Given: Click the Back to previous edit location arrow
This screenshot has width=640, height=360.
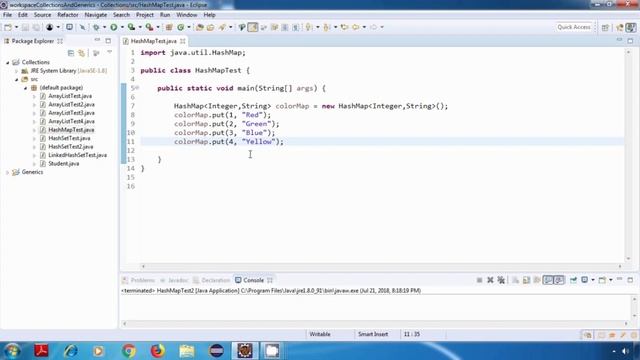Looking at the screenshot, I should pyautogui.click(x=345, y=27).
